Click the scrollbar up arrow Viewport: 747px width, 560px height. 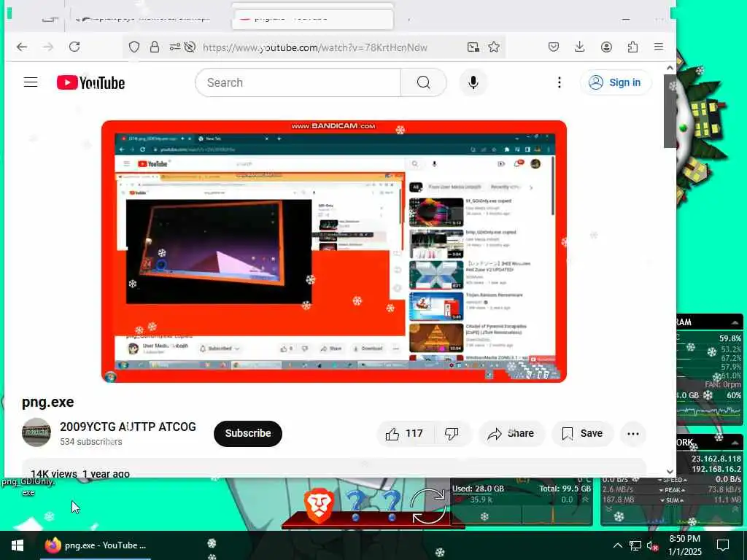pos(670,68)
